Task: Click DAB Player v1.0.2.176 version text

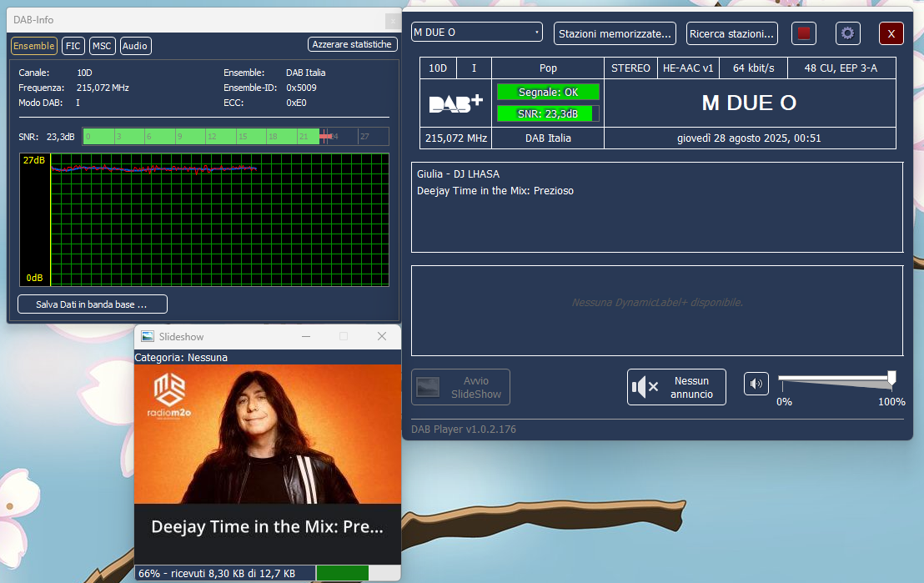Action: (x=463, y=430)
